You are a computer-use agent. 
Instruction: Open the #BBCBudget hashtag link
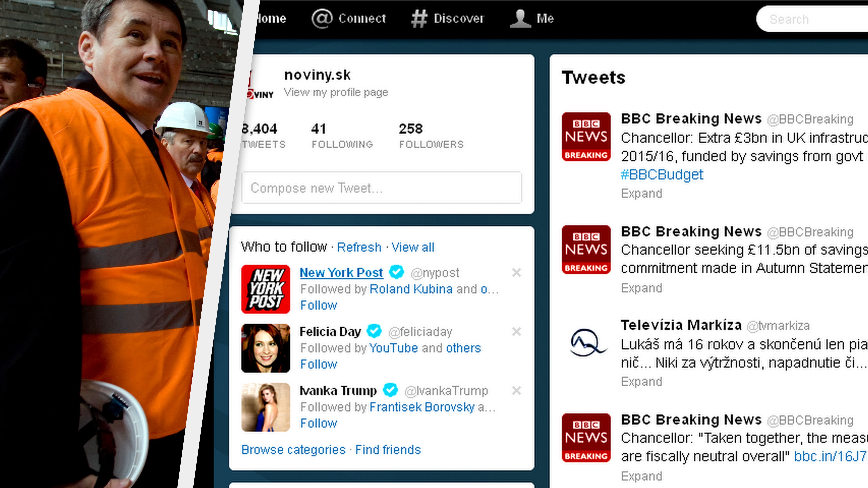662,175
